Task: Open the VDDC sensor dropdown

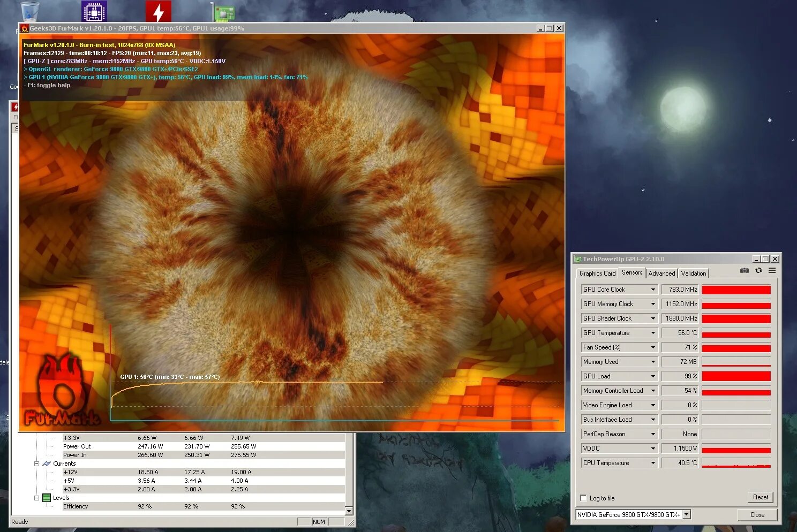Action: click(653, 449)
